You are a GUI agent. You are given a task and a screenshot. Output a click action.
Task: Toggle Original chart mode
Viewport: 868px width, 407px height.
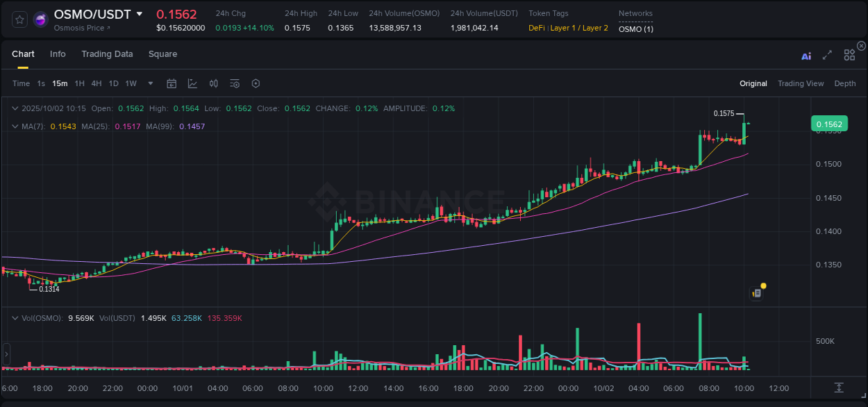coord(753,83)
